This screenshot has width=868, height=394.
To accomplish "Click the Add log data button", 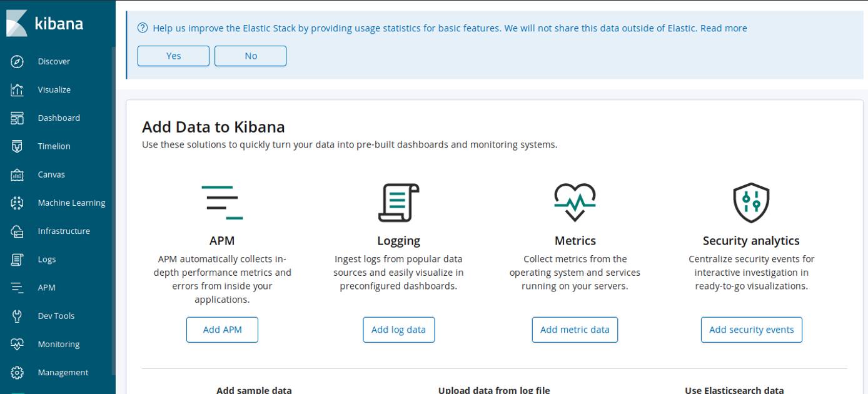I will 399,330.
